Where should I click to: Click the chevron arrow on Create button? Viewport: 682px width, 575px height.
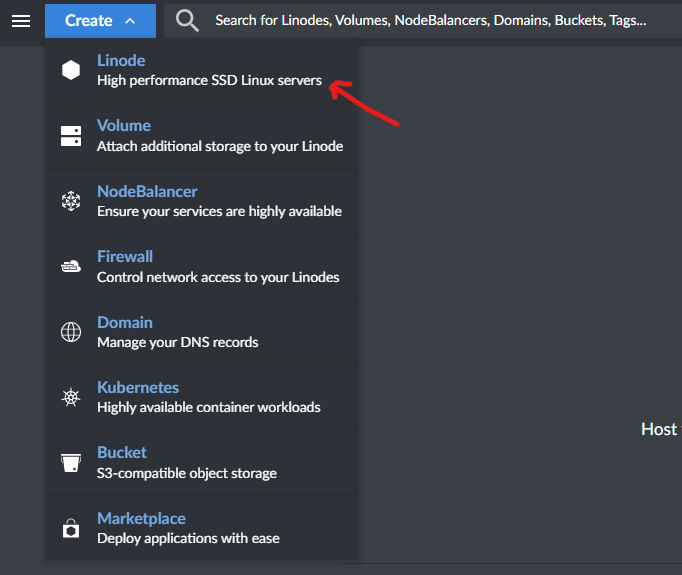(130, 21)
